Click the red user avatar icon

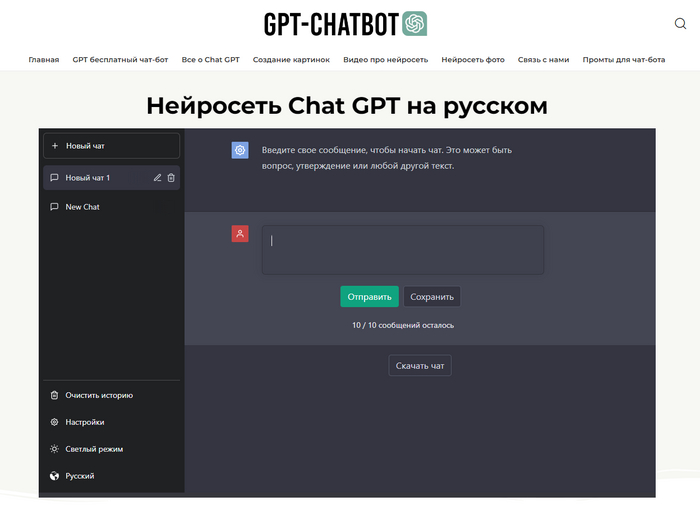(x=240, y=234)
